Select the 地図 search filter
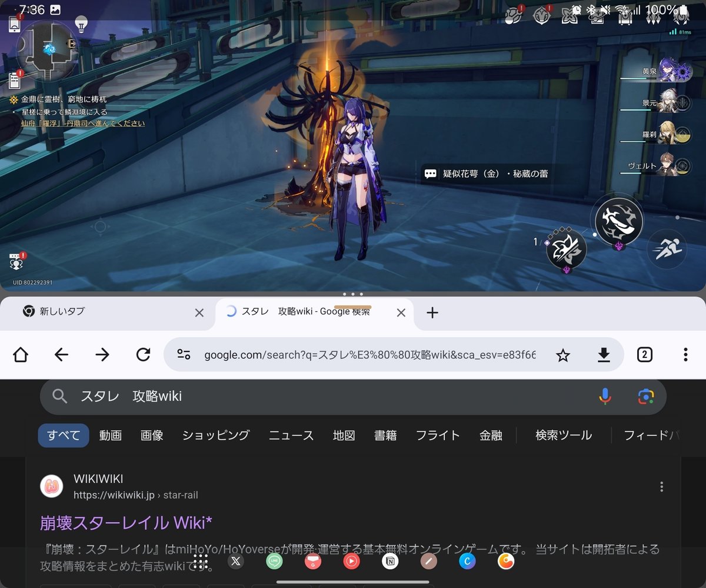 (344, 436)
